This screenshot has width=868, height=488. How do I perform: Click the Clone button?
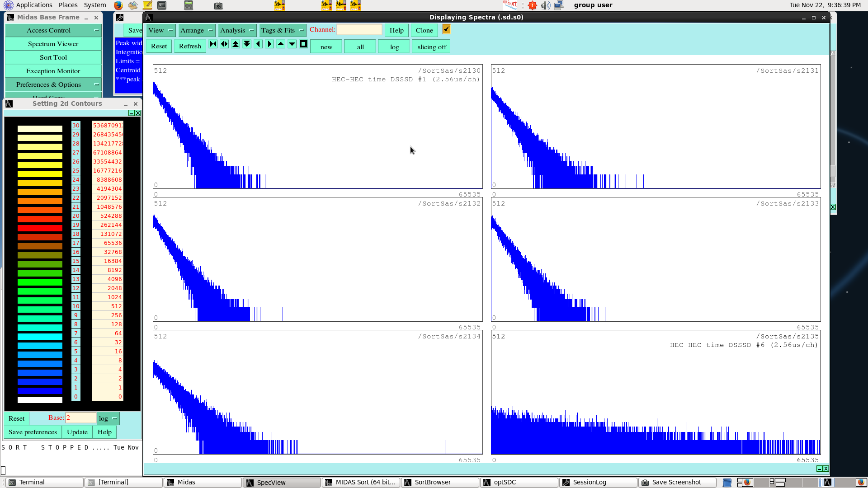coord(424,30)
